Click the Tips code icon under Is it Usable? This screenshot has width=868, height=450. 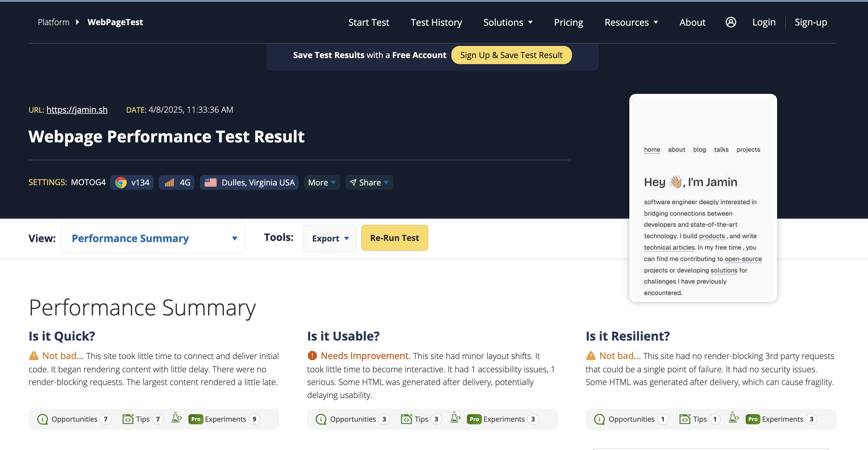tap(407, 419)
